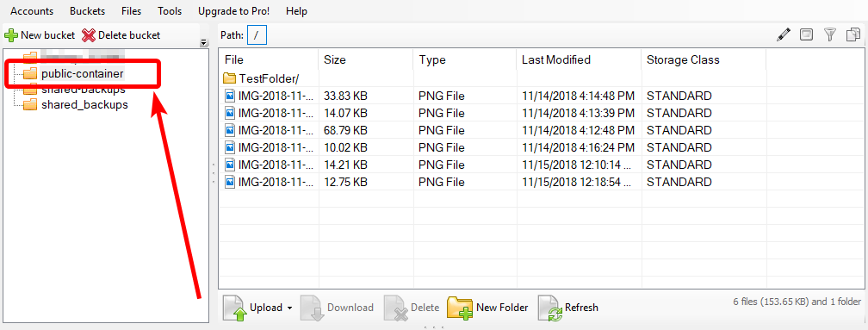Viewport: 868px width, 330px height.
Task: Click the red X Delete bucket icon
Action: click(x=89, y=35)
